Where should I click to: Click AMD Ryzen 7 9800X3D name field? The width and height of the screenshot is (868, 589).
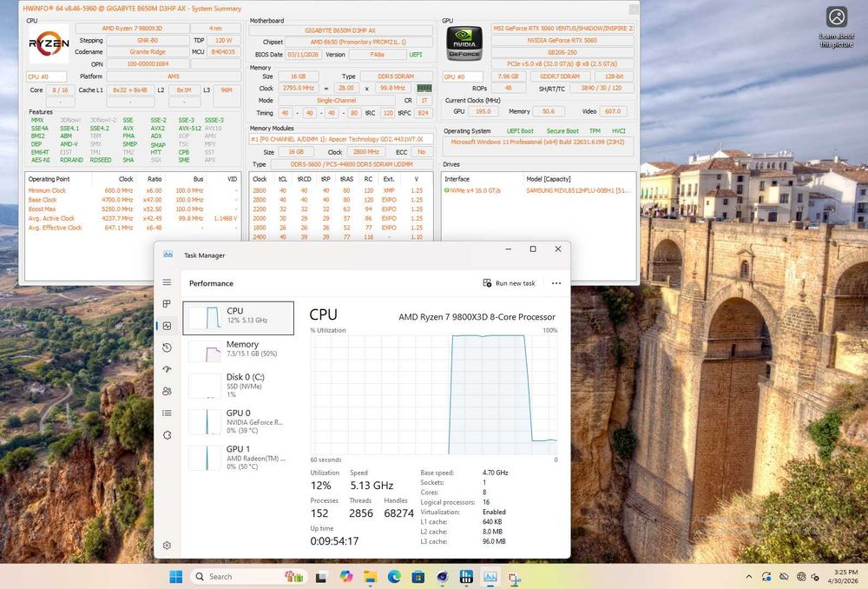click(131, 29)
